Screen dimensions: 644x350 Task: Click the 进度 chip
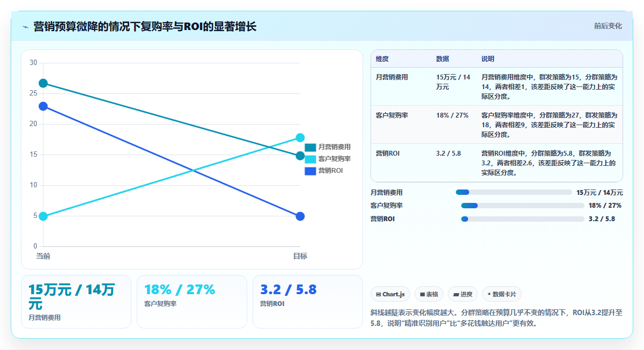(x=463, y=294)
